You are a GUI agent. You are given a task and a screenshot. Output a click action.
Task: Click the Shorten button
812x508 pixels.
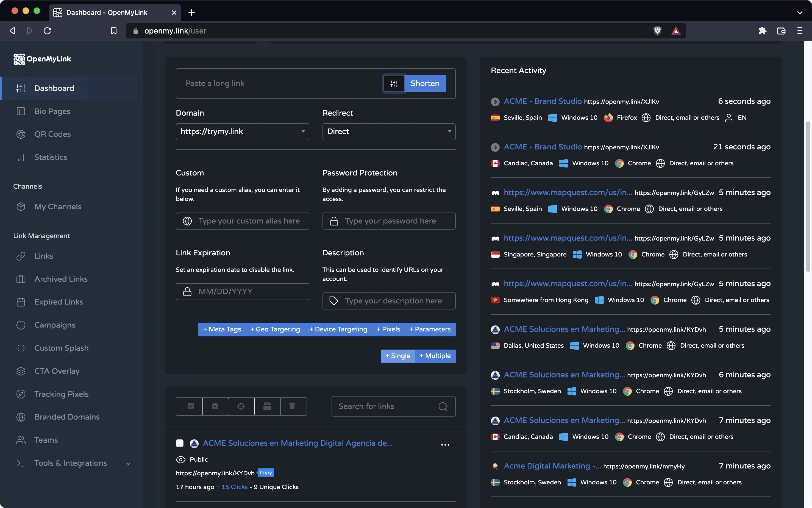point(425,83)
